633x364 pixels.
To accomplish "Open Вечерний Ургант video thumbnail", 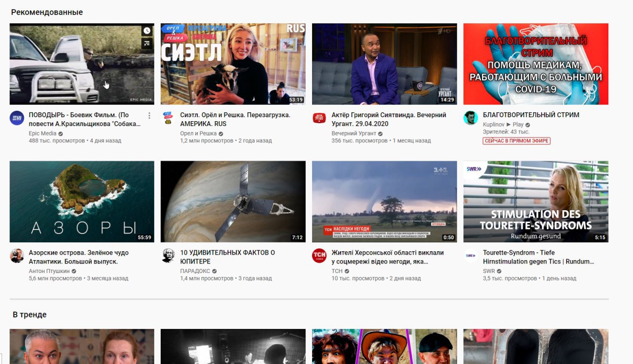I will [384, 64].
